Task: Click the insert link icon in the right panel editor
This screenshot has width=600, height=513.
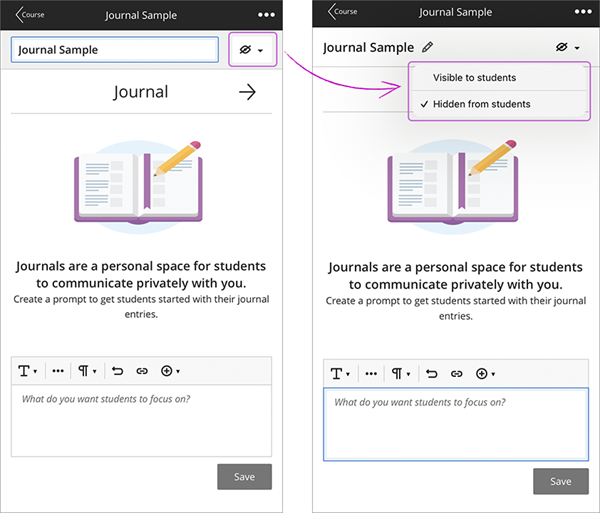Action: 456,374
